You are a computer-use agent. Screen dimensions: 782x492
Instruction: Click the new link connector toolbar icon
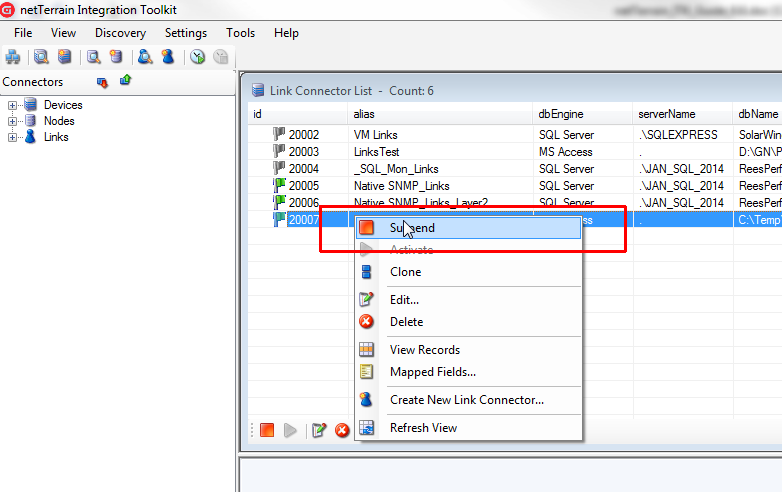click(168, 57)
